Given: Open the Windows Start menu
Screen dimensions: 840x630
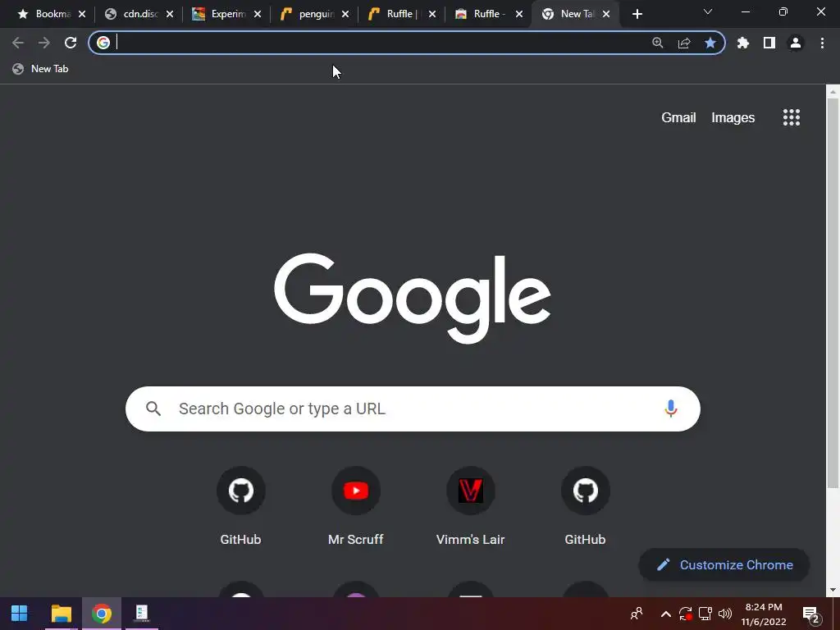Looking at the screenshot, I should tap(20, 614).
